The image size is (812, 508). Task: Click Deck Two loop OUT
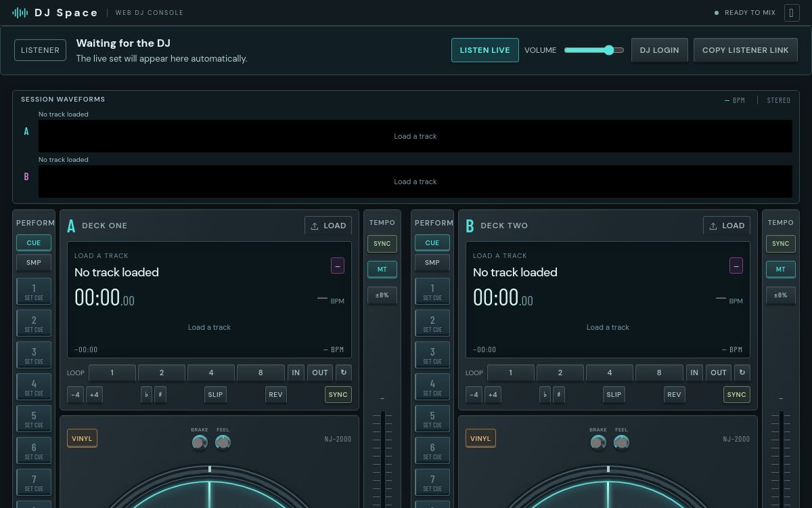[719, 373]
